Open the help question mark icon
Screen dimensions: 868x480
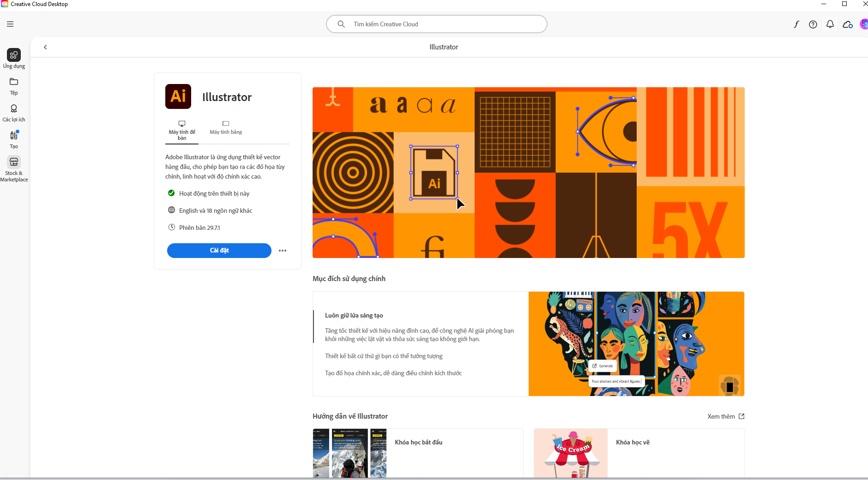(x=813, y=24)
